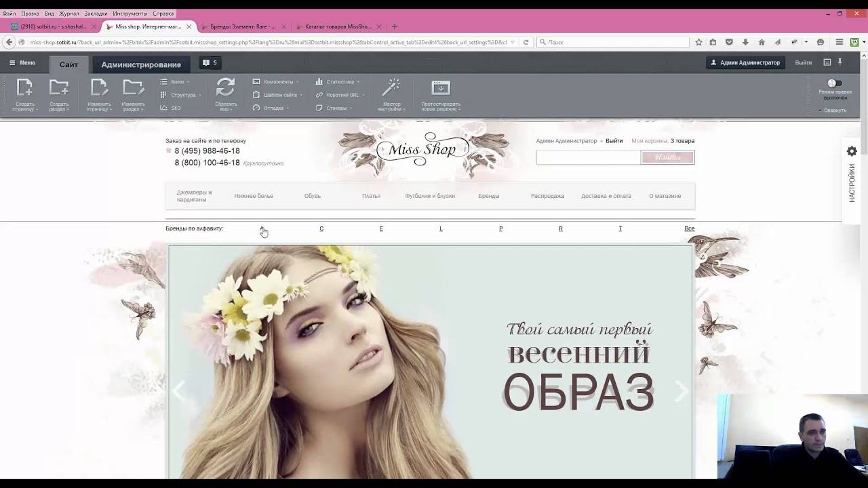This screenshot has height=488, width=868.
Task: Open the Распродажа menu link
Action: pos(547,196)
